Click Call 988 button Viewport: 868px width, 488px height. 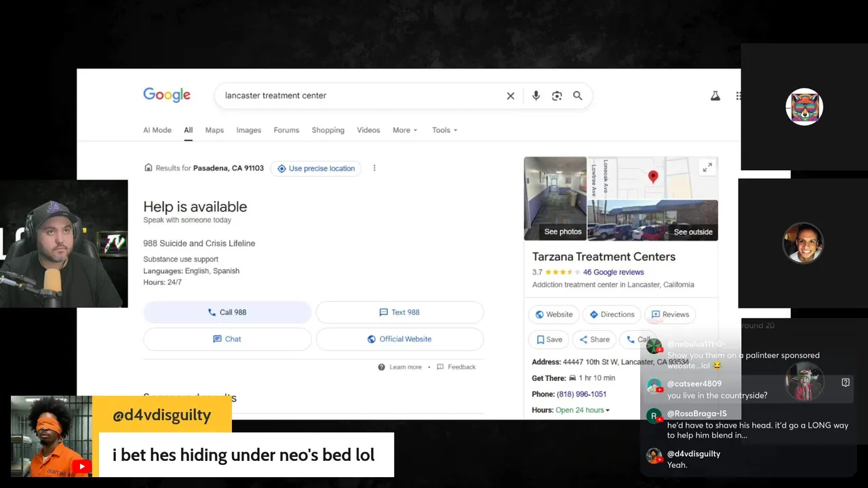click(227, 312)
